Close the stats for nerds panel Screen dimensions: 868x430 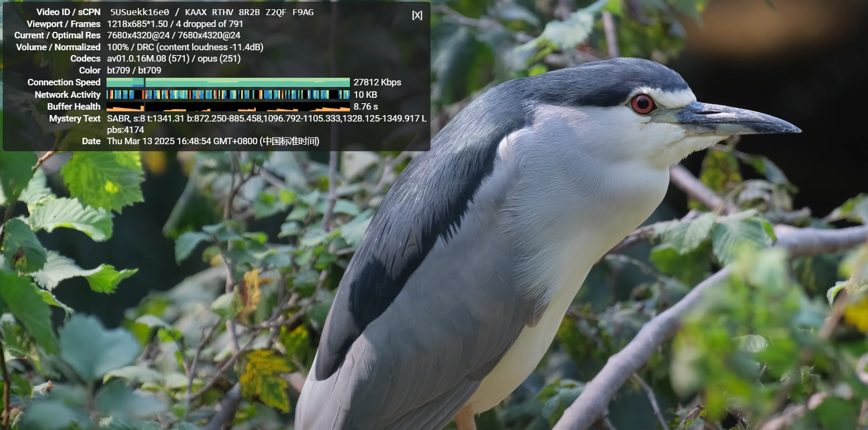(417, 15)
